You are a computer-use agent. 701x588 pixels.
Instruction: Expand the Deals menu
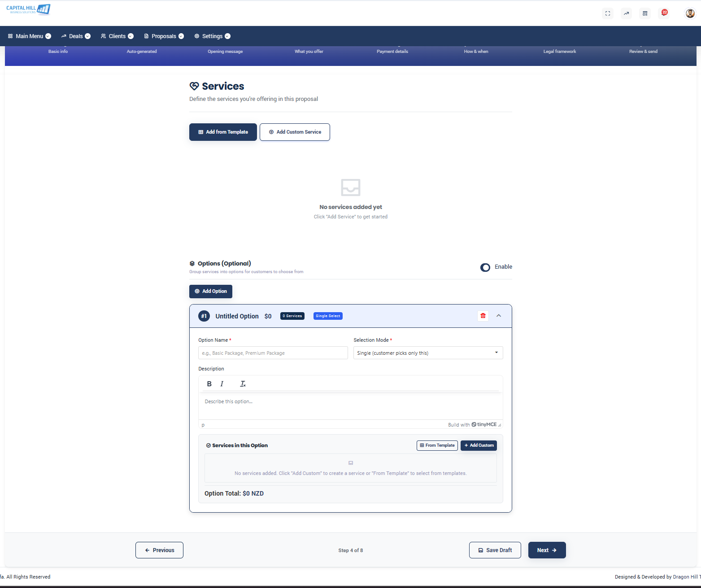tap(76, 36)
